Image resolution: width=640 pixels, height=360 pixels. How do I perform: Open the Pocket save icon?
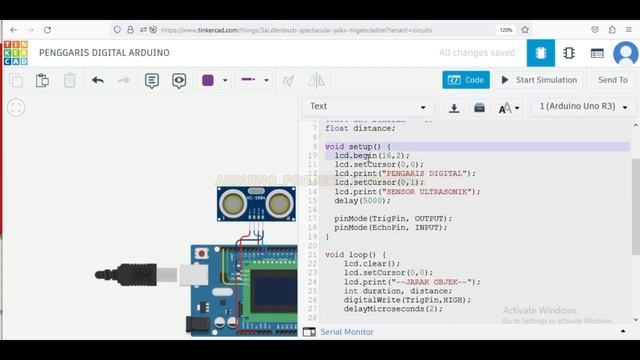(595, 30)
